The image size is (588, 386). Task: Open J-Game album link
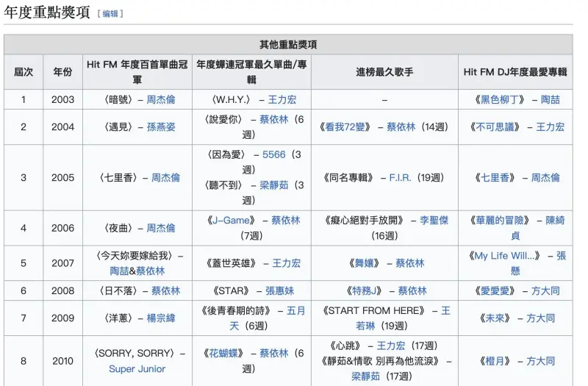point(231,220)
